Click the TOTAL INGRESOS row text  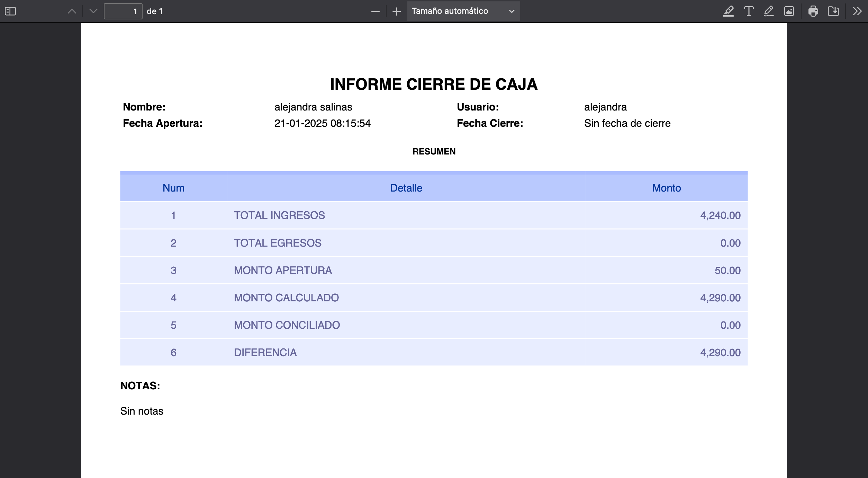coord(279,215)
